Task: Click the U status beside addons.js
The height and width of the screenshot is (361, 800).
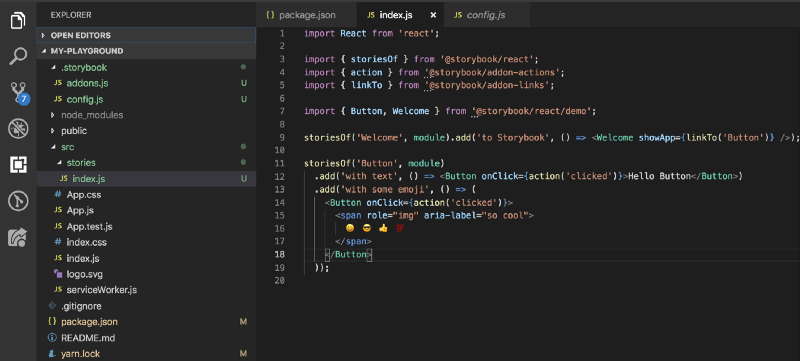Action: pyautogui.click(x=244, y=83)
